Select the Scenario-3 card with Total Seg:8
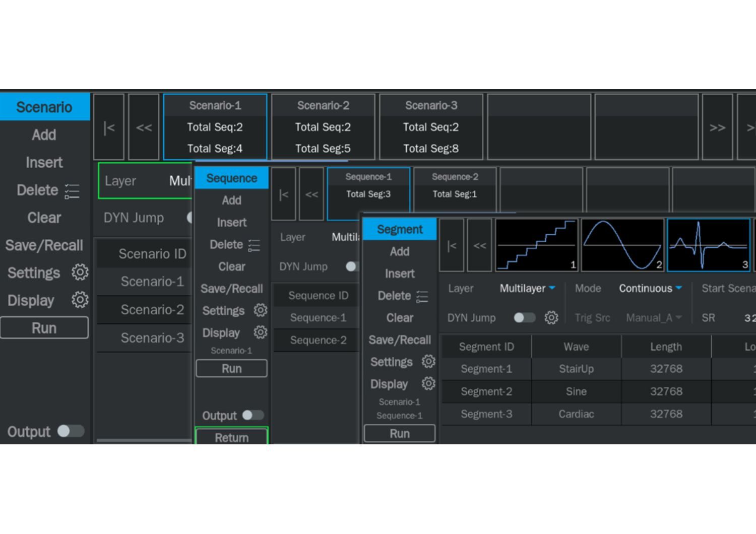This screenshot has height=534, width=756. pos(431,127)
